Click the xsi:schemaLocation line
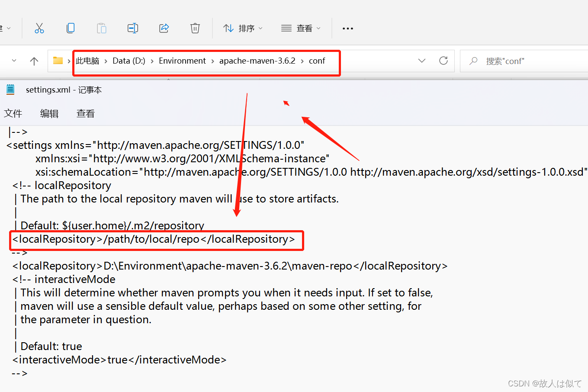The height and width of the screenshot is (392, 588). click(x=311, y=172)
